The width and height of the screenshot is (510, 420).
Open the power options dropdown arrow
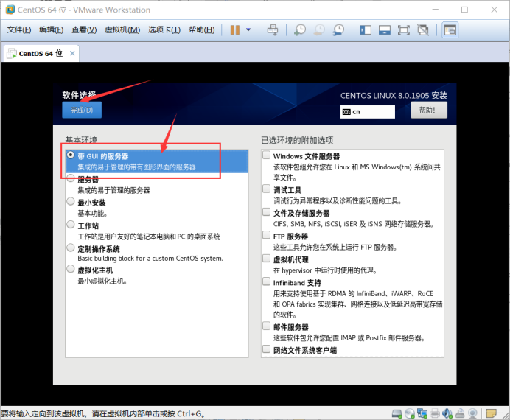(248, 30)
